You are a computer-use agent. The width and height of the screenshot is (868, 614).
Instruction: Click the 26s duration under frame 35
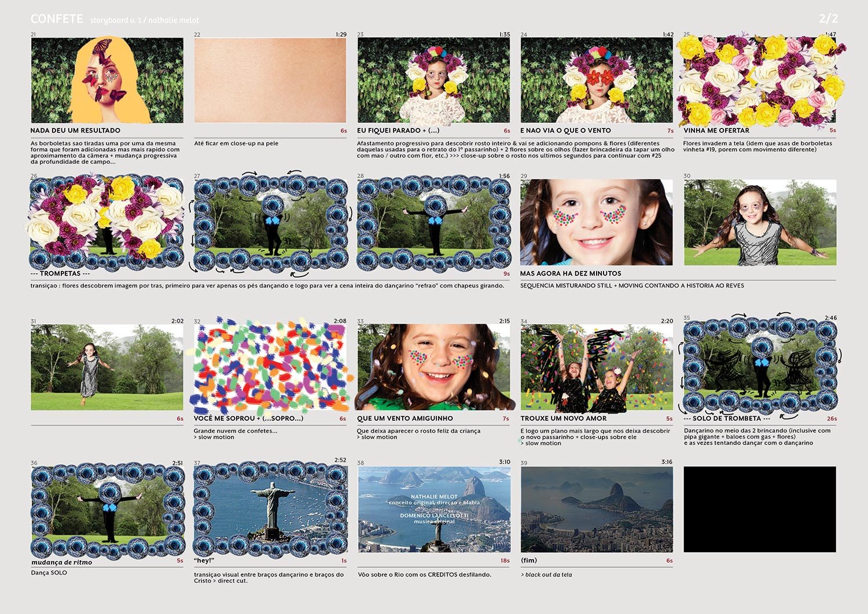(x=832, y=418)
